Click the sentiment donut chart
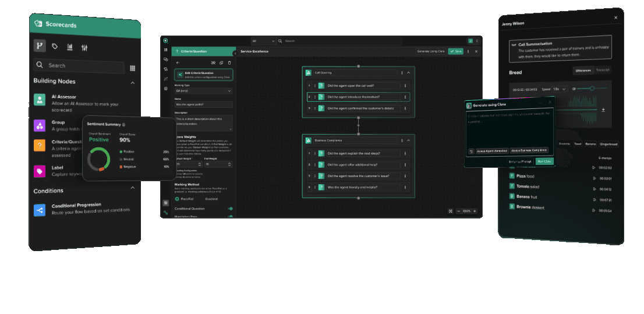 pos(98,160)
